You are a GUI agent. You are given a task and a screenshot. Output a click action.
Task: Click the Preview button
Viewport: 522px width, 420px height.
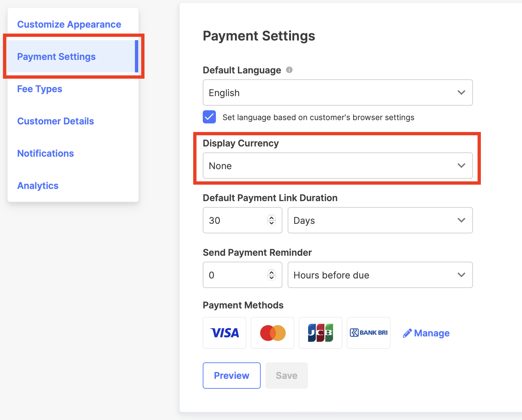pos(232,376)
